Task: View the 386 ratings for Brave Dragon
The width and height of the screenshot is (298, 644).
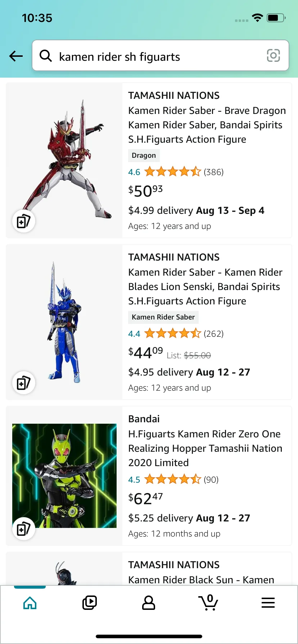Action: (213, 172)
